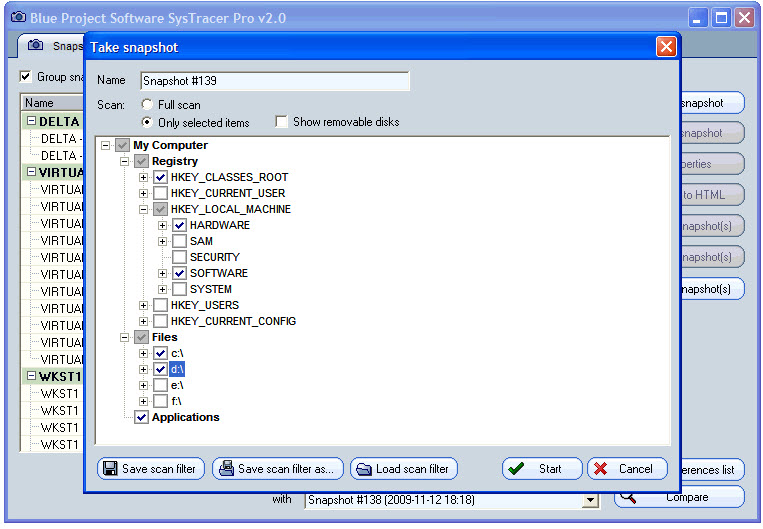Toggle the Group snapshots checkbox in main window
763x529 pixels.
point(25,76)
